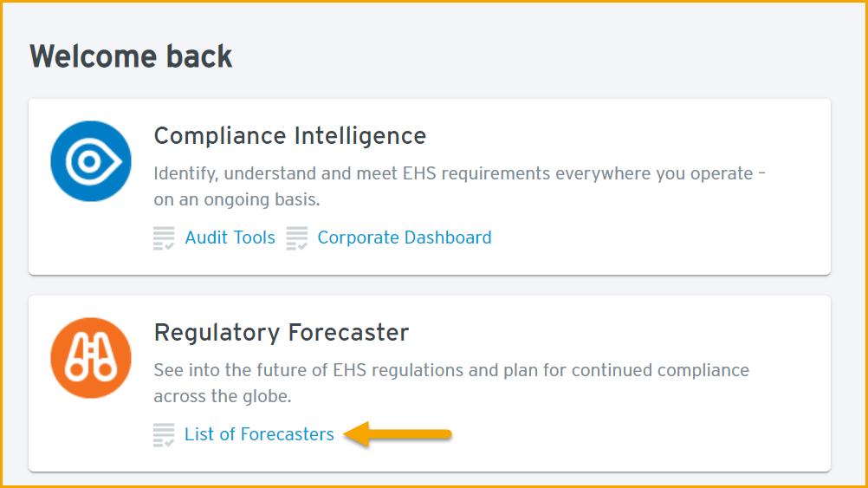868x488 pixels.
Task: Click the orange Regulatory Forecaster binoculars icon
Action: (91, 358)
